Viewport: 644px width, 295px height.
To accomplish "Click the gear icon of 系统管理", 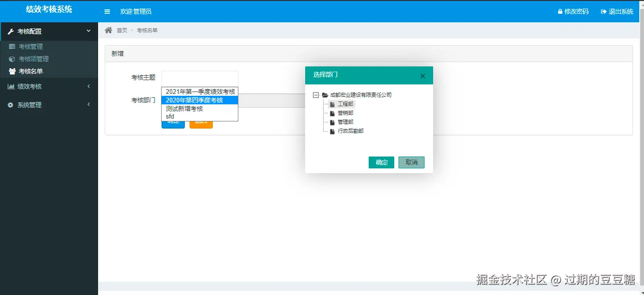I will click(x=10, y=105).
